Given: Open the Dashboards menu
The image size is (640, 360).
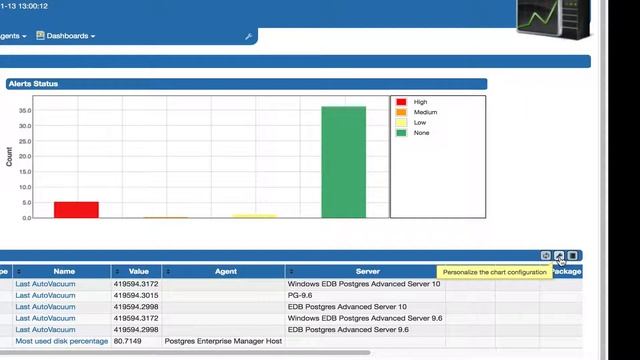Looking at the screenshot, I should click(66, 36).
